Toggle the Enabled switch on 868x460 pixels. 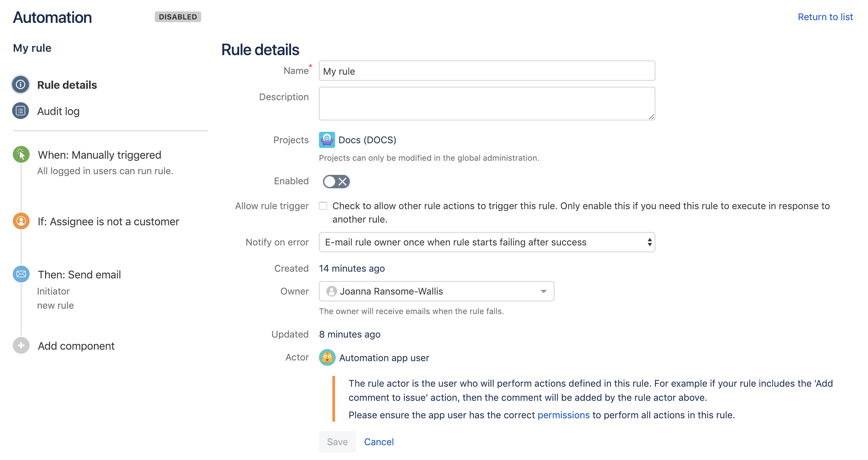(x=336, y=182)
